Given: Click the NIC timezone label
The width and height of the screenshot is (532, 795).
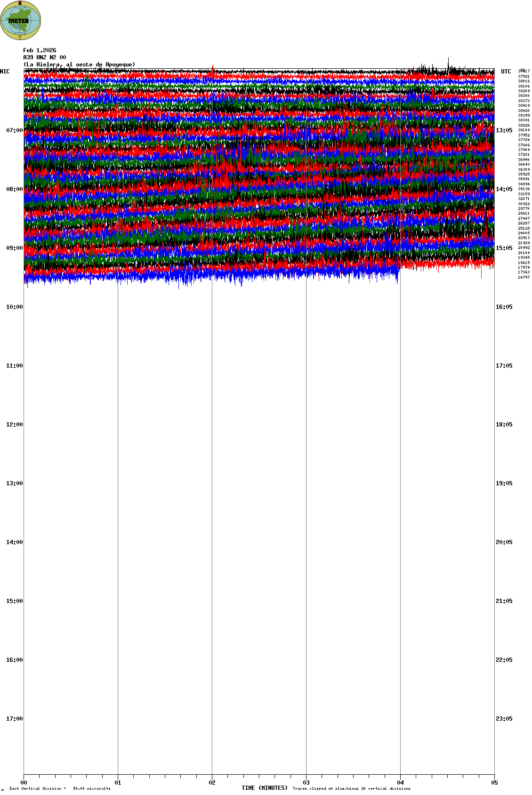Looking at the screenshot, I should (5, 72).
